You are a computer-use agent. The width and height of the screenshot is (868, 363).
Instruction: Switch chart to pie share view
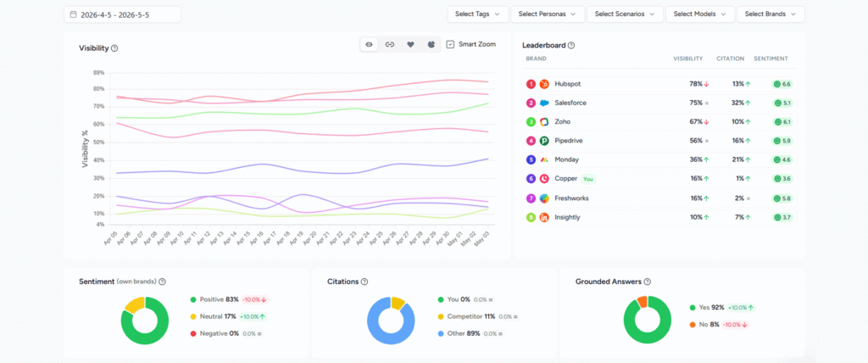point(431,44)
